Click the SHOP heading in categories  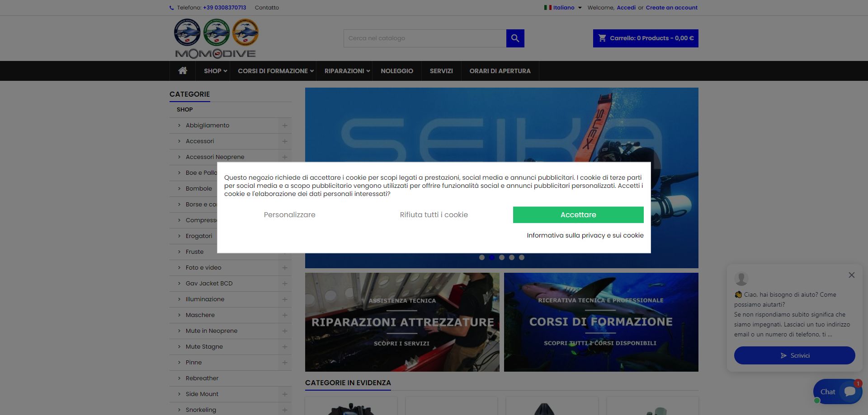[x=185, y=110]
